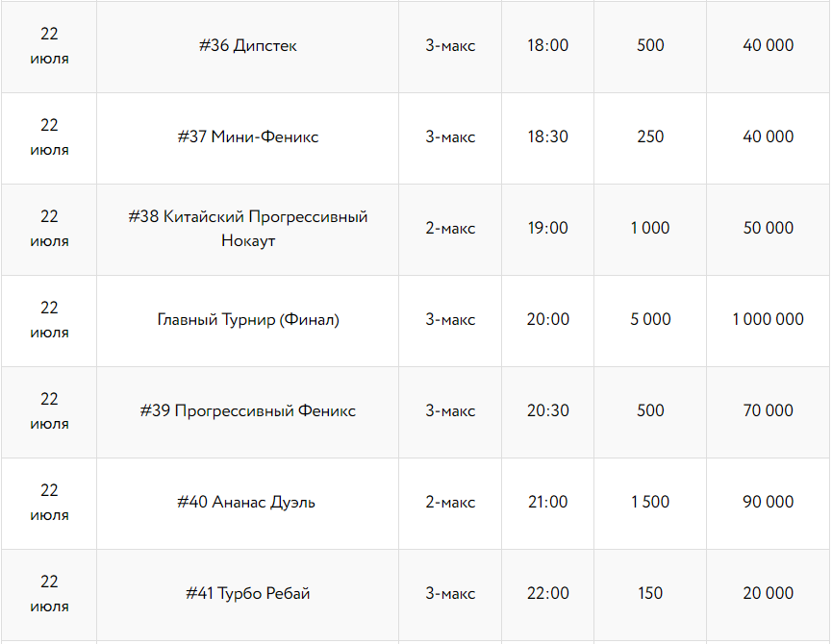
Task: Select the #40 Ананас Дуэль tournament
Action: pyautogui.click(x=247, y=502)
